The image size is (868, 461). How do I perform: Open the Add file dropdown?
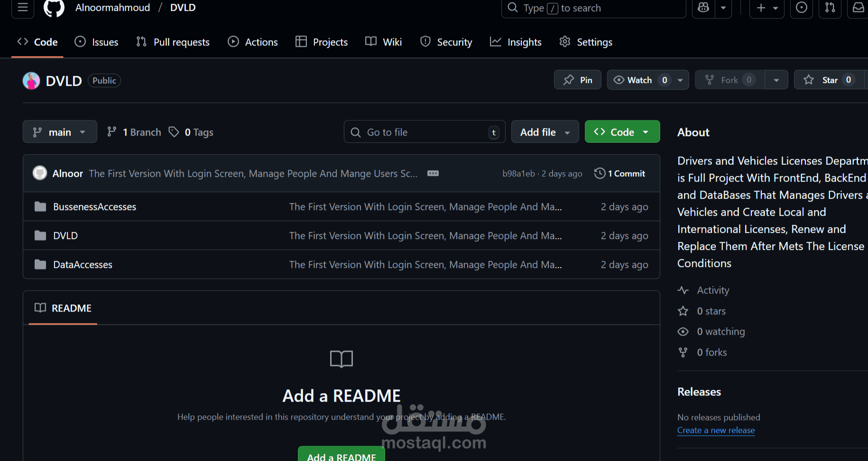point(545,131)
